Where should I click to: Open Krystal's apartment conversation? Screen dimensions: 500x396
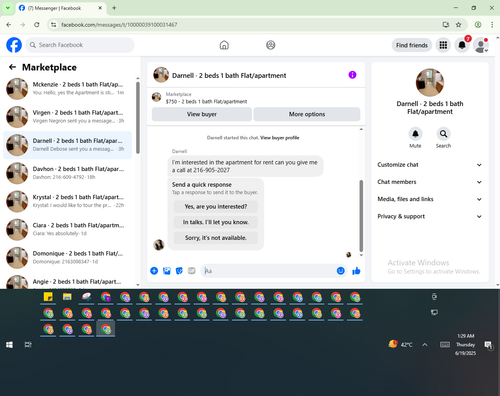68,201
